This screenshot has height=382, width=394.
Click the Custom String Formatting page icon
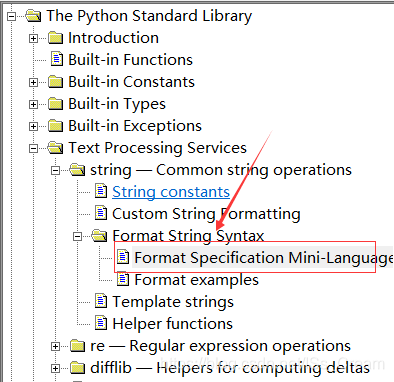(101, 213)
